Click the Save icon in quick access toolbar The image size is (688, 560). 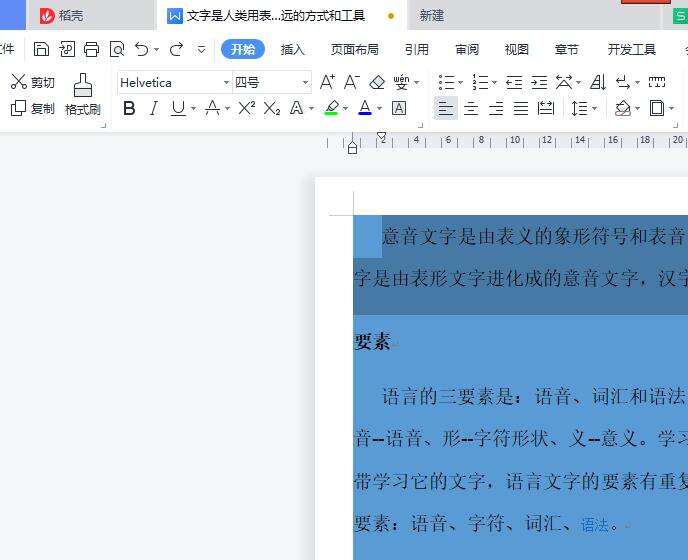[41, 49]
